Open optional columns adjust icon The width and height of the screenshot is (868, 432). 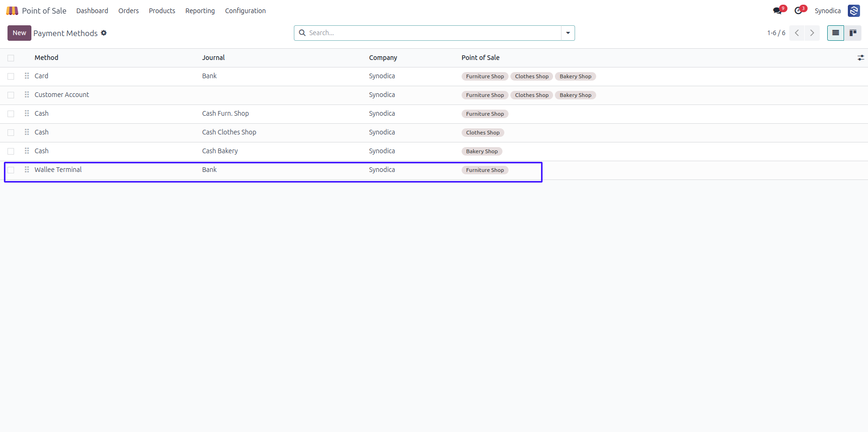click(861, 58)
